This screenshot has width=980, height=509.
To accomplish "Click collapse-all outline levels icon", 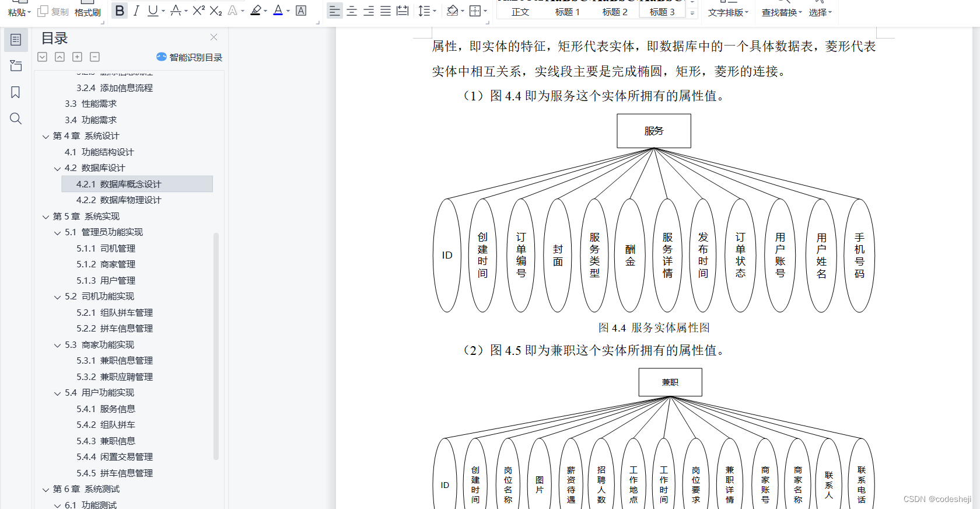I will point(60,57).
